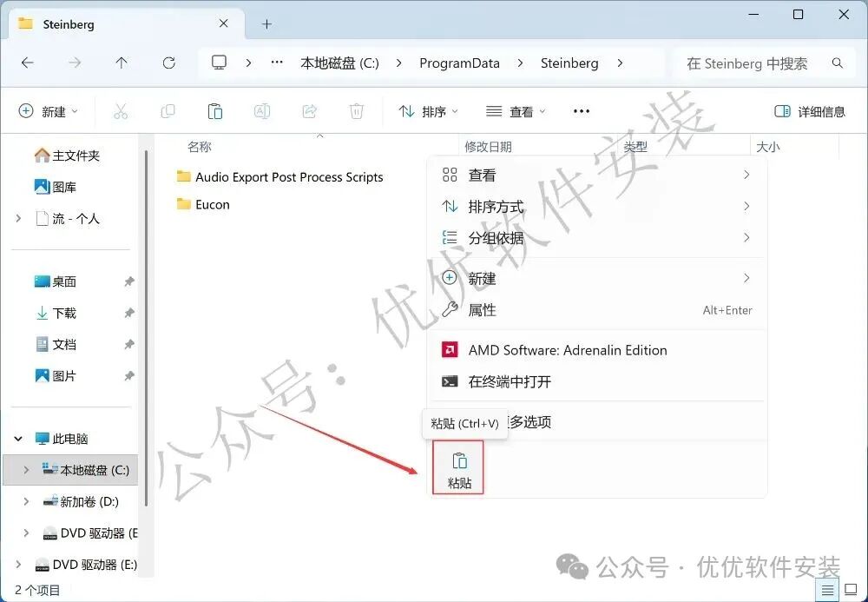
Task: Toggle the 详细信息 details pane
Action: pos(809,112)
